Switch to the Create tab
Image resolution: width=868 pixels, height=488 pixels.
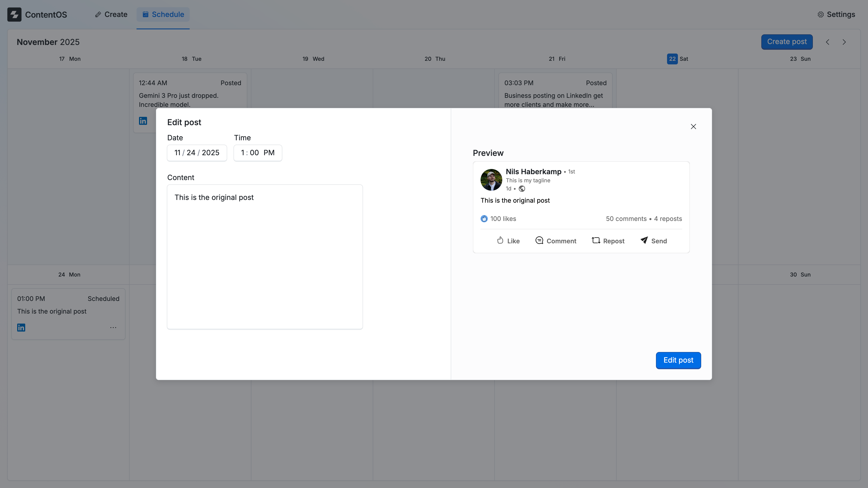pyautogui.click(x=111, y=14)
